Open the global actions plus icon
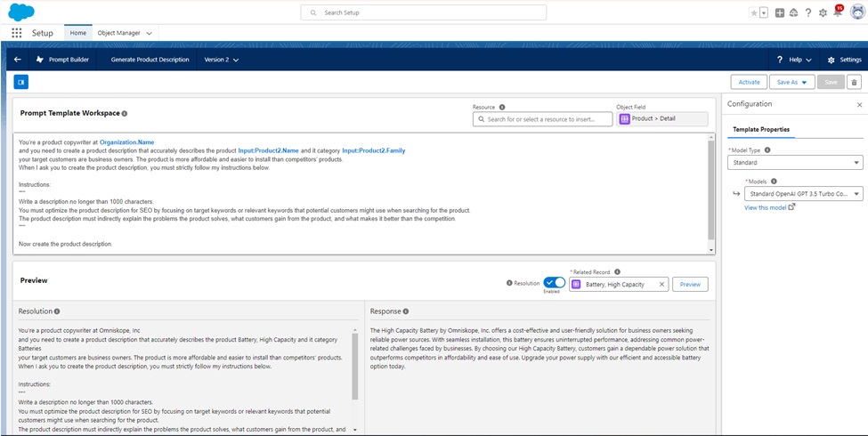 [x=780, y=12]
